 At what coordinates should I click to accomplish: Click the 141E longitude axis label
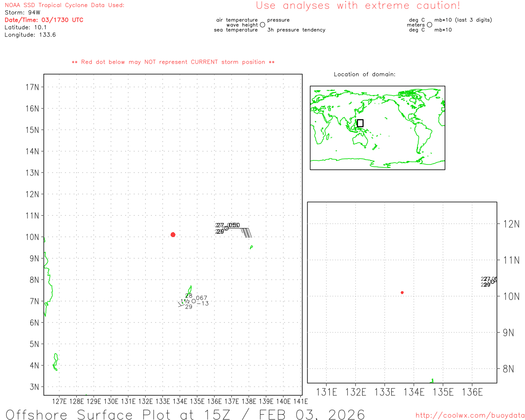coord(301,401)
